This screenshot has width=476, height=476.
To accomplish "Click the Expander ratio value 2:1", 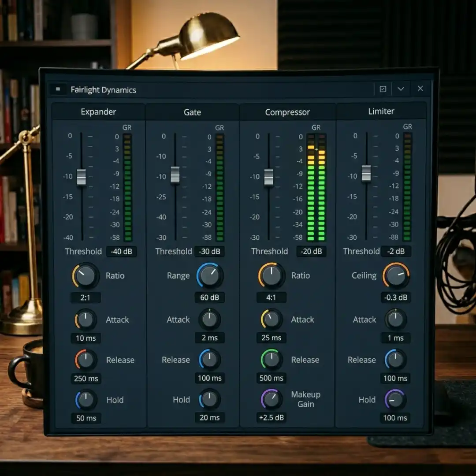I will 86,298.
